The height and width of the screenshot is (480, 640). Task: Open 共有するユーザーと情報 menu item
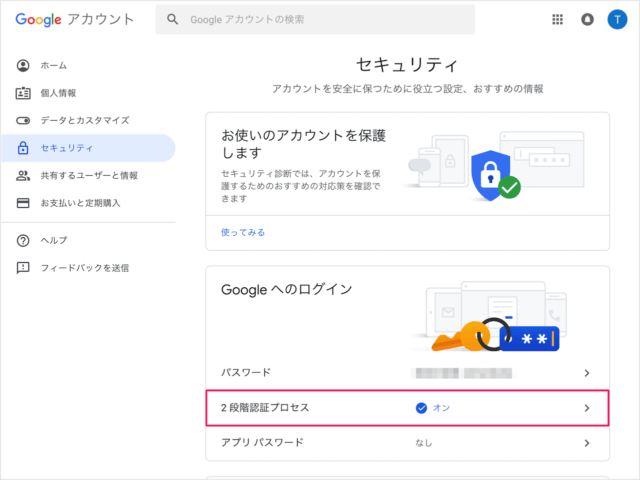88,176
